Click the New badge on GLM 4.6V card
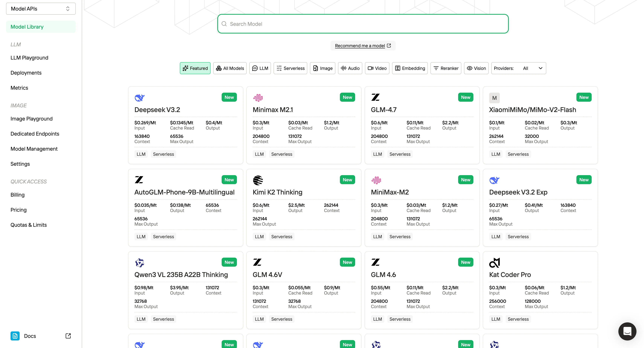 (x=347, y=262)
